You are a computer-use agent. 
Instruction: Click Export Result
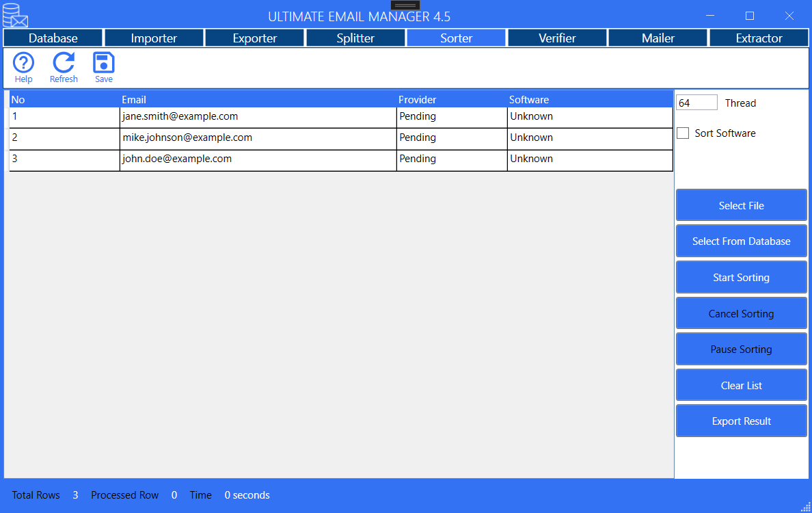coord(741,421)
